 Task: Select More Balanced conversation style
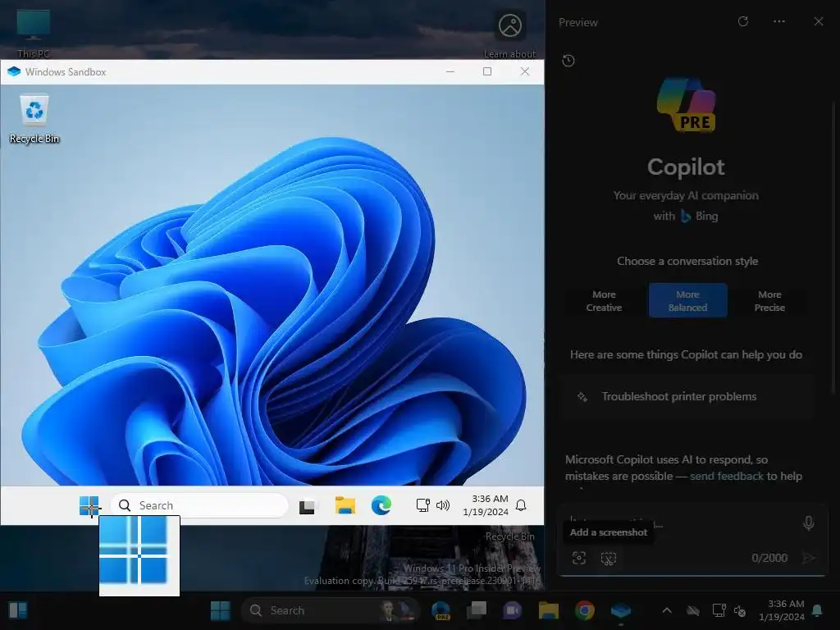tap(688, 300)
